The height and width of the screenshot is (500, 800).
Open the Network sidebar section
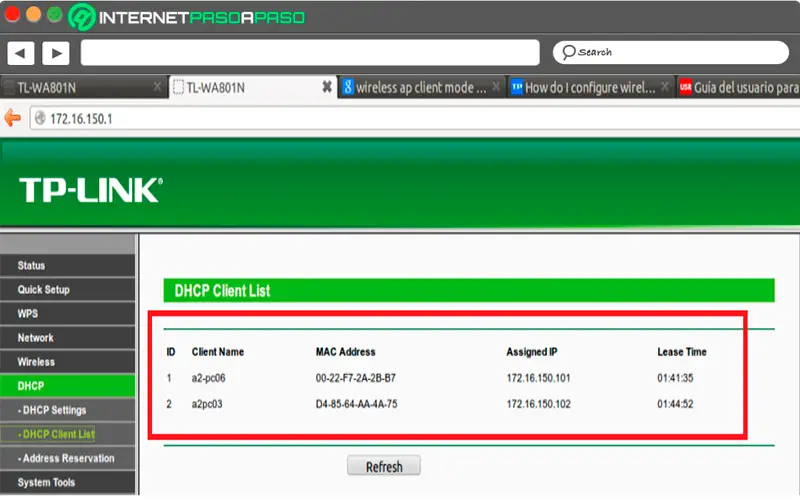[x=68, y=338]
